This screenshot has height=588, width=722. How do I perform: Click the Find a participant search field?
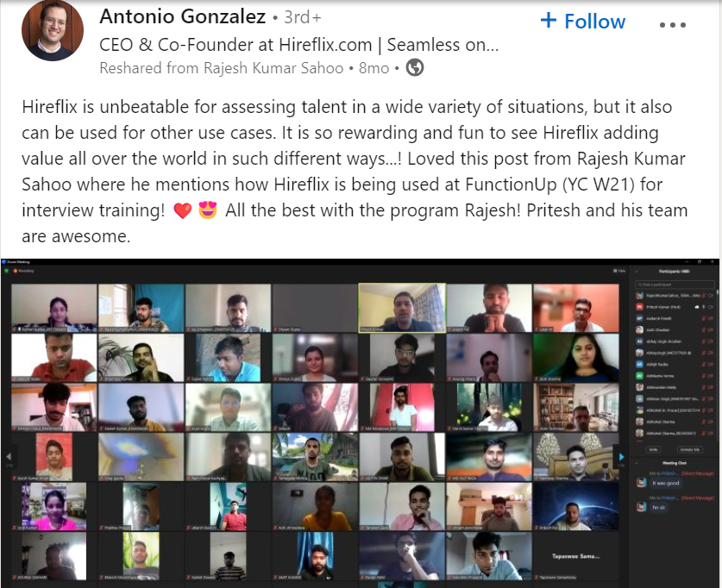(x=675, y=285)
